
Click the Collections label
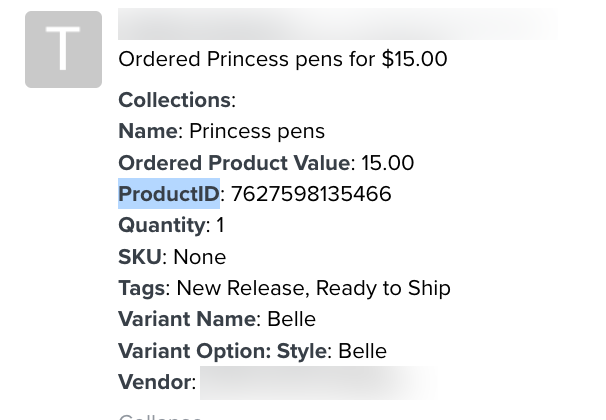[x=174, y=100]
